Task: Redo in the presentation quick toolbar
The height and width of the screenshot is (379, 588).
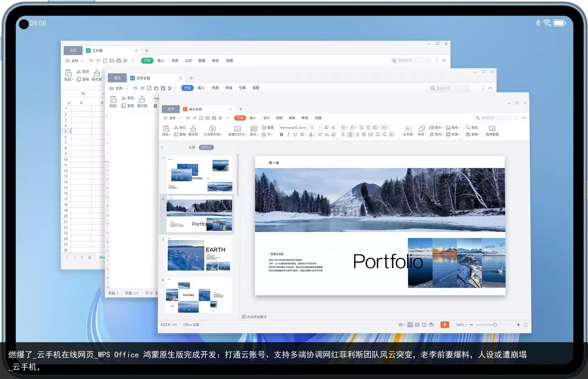Action: 195,118
